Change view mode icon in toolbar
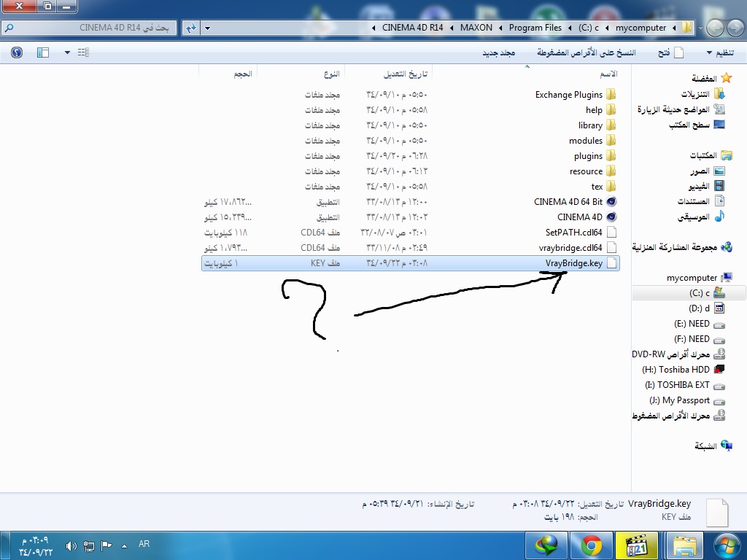This screenshot has width=747, height=560. [83, 52]
